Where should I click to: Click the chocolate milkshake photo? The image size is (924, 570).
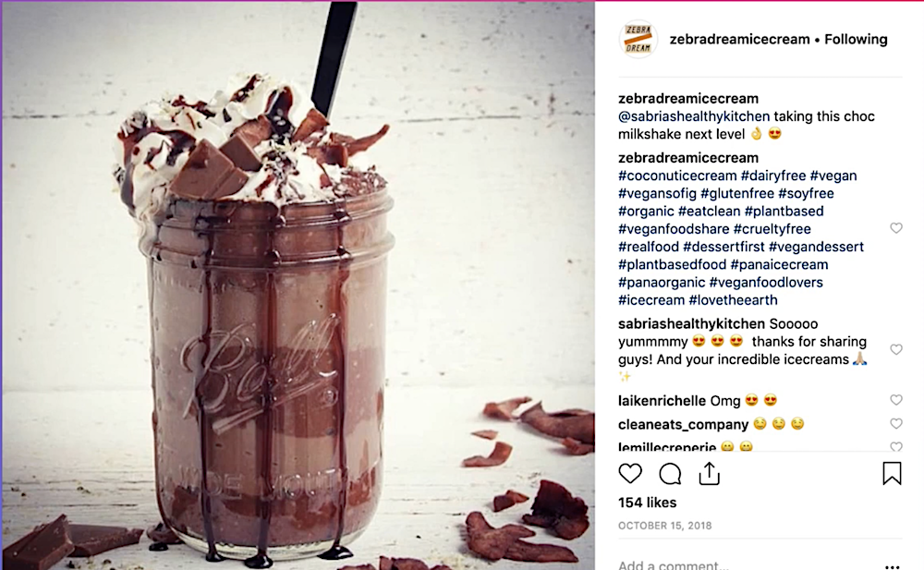pyautogui.click(x=298, y=285)
